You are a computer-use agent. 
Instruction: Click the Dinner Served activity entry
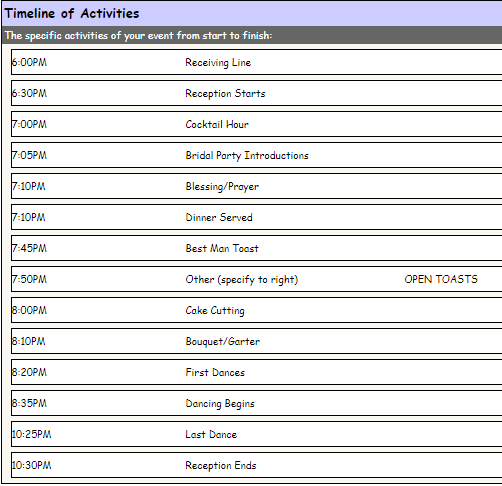(219, 217)
